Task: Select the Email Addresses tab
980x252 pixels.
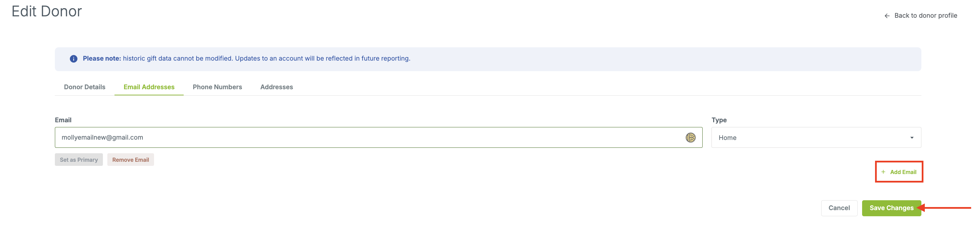Action: (149, 87)
